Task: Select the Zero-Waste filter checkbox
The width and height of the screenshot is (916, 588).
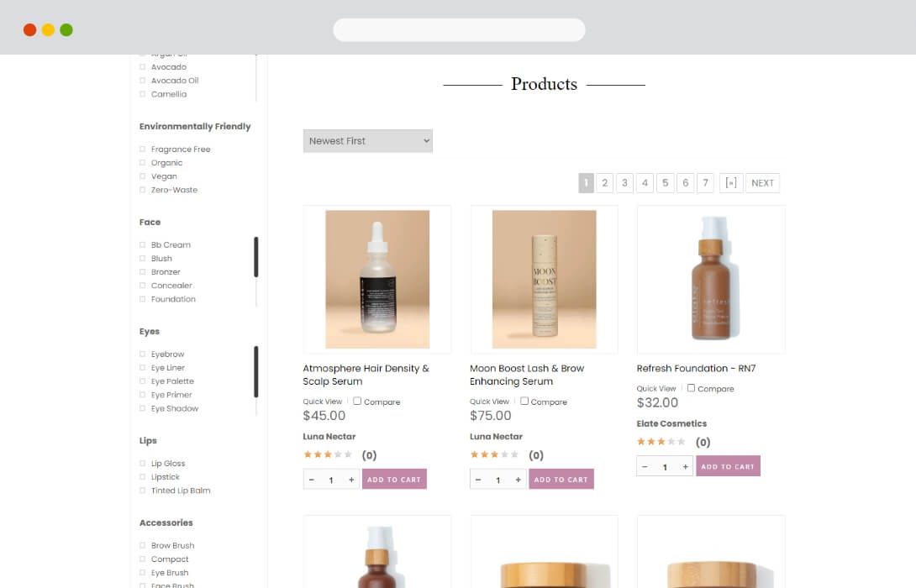Action: click(143, 190)
